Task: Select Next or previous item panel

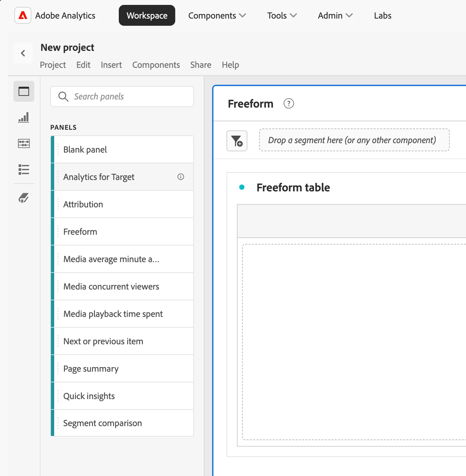Action: click(x=122, y=341)
